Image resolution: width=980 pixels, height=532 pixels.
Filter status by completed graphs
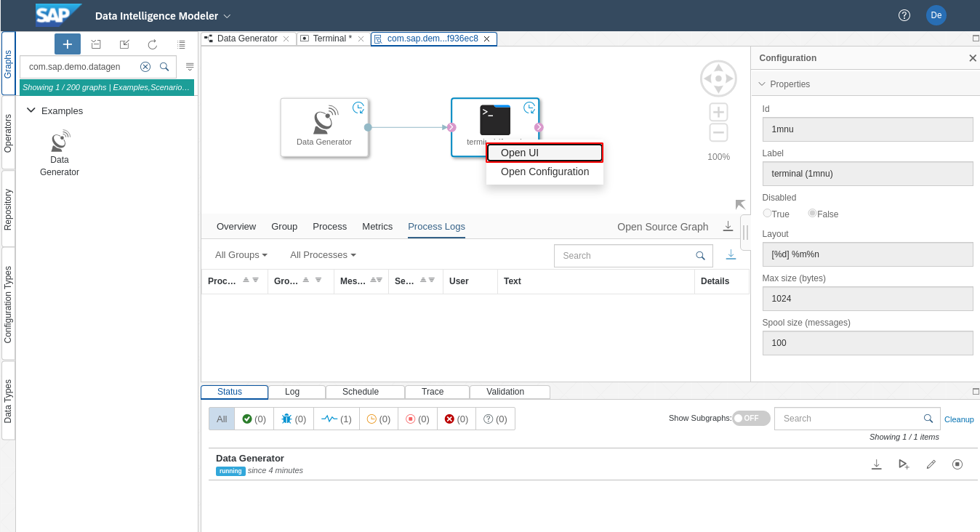click(254, 419)
